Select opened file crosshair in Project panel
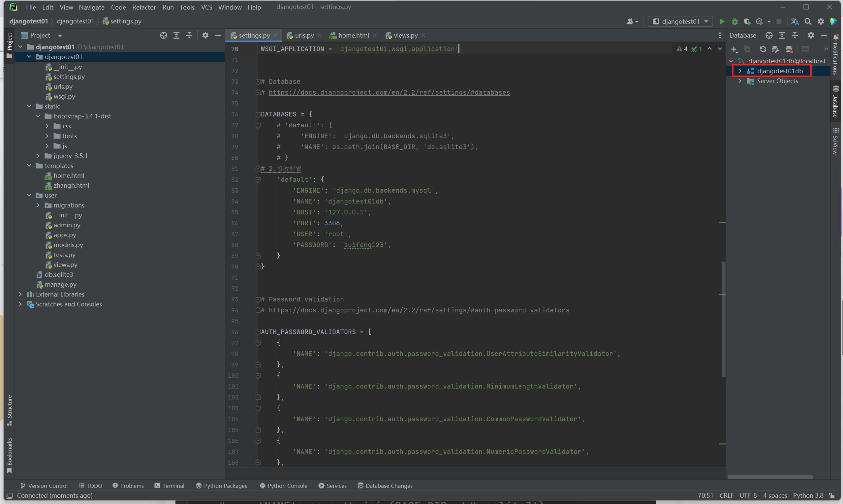Screen dimensions: 843x504 point(164,35)
